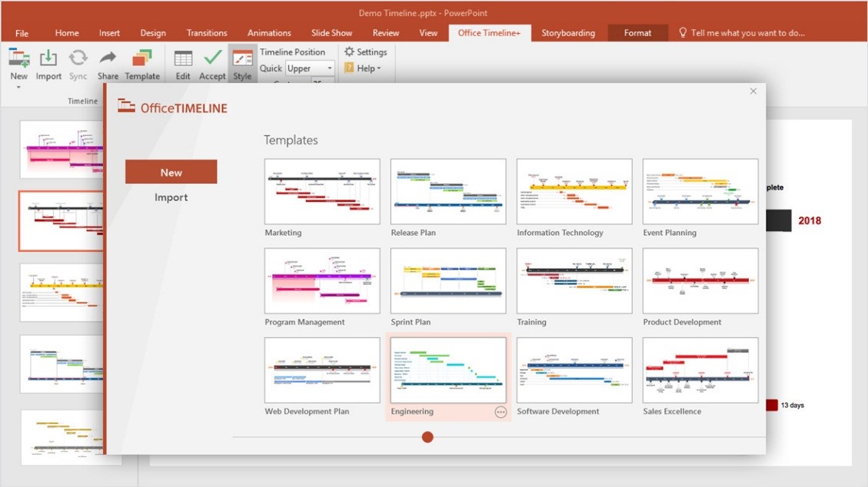Click the Tell me what you want search box

tap(742, 33)
